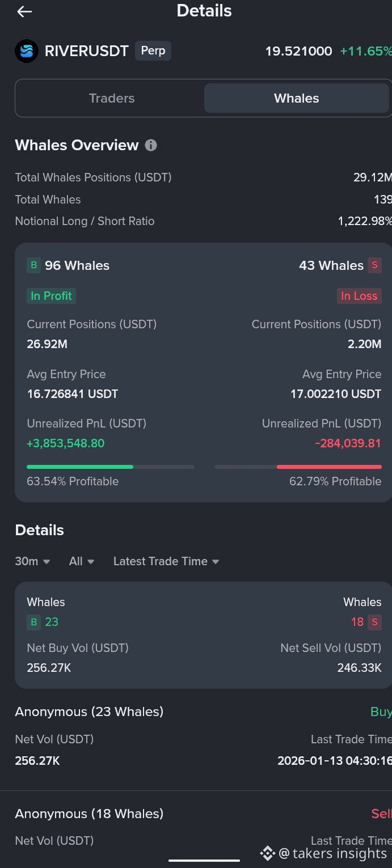Select the Whales tab
The image size is (392, 868).
[x=296, y=98]
